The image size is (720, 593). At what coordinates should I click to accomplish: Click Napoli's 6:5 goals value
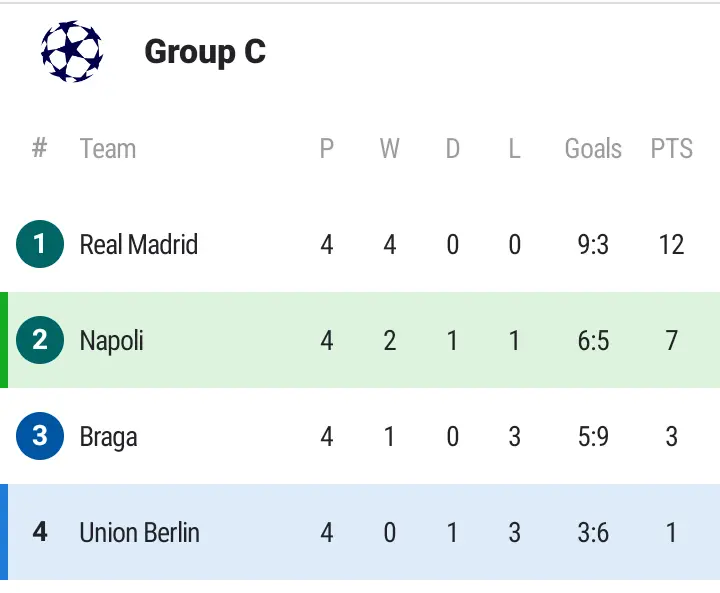pyautogui.click(x=593, y=340)
